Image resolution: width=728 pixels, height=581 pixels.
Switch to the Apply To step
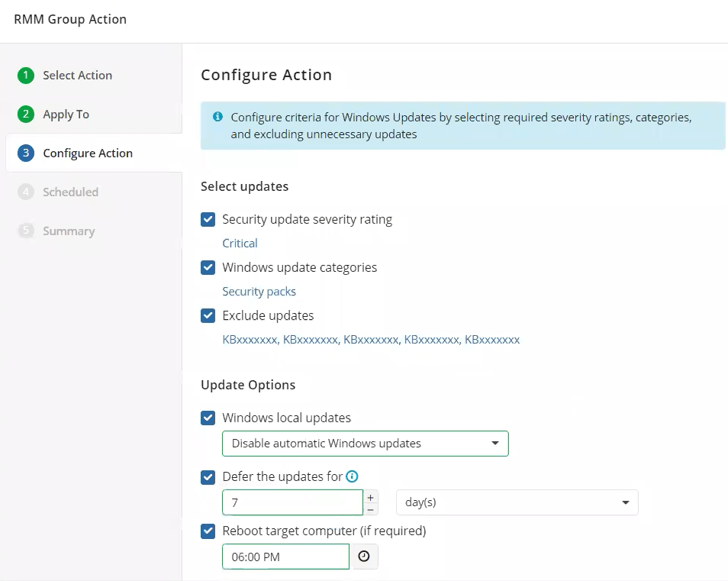point(66,114)
